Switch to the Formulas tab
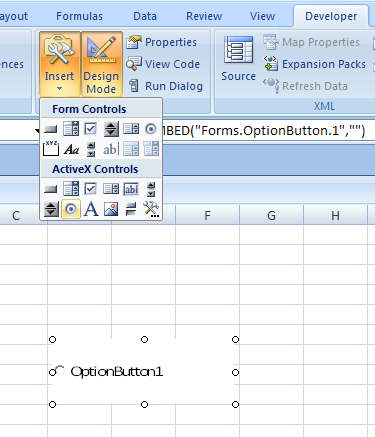 (x=79, y=16)
